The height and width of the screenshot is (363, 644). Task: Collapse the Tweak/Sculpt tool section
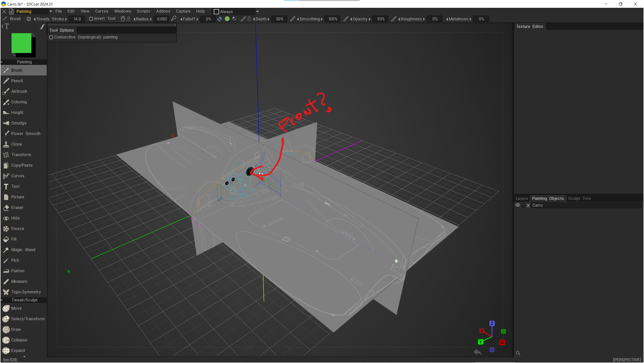[2, 300]
